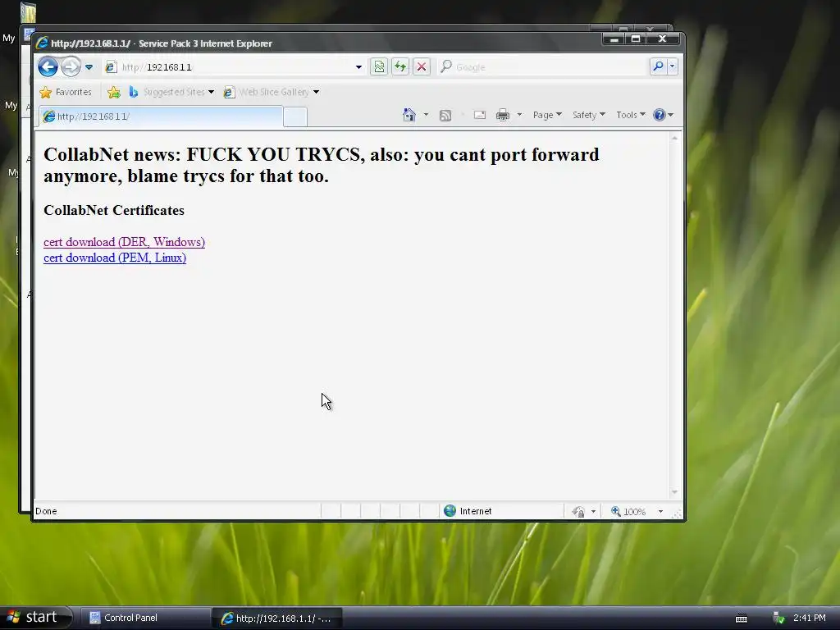Maximize the Internet Explorer window
The width and height of the screenshot is (840, 630).
636,39
